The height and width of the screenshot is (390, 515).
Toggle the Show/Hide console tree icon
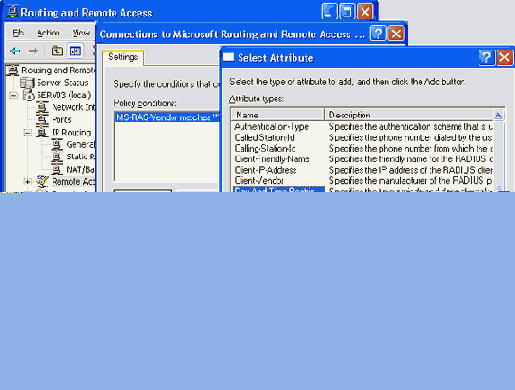tap(75, 51)
